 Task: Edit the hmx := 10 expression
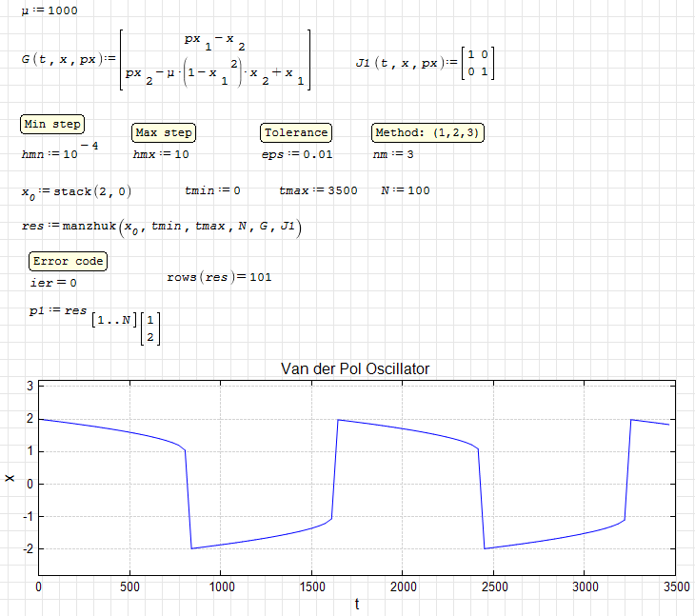[x=161, y=154]
